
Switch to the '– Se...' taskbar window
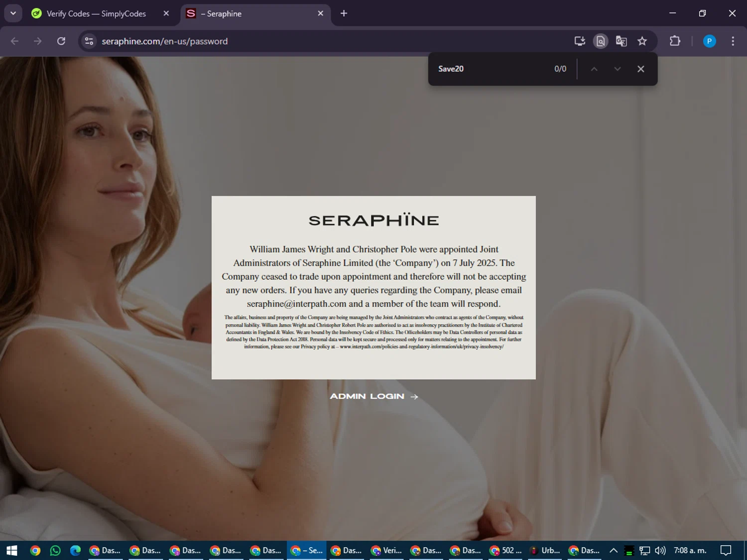tap(306, 550)
